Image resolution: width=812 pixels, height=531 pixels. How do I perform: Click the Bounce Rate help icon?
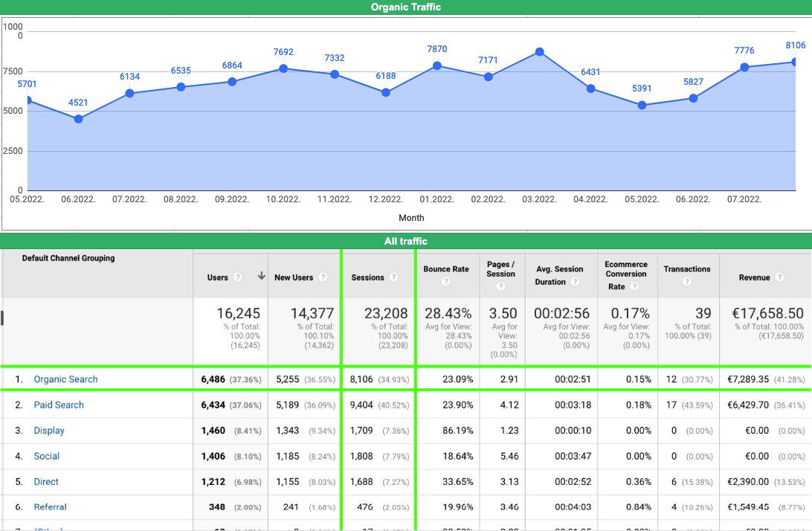[446, 282]
